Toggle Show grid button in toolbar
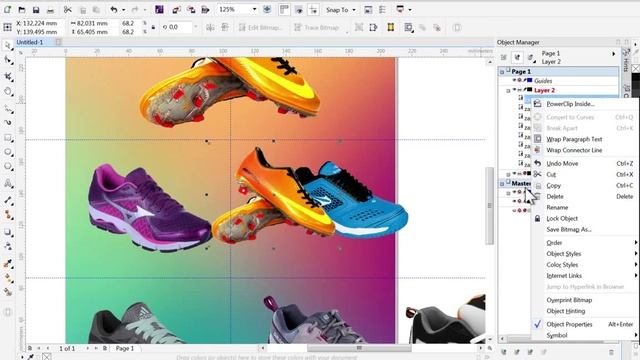Viewport: 640px width, 360px height. pos(299,9)
